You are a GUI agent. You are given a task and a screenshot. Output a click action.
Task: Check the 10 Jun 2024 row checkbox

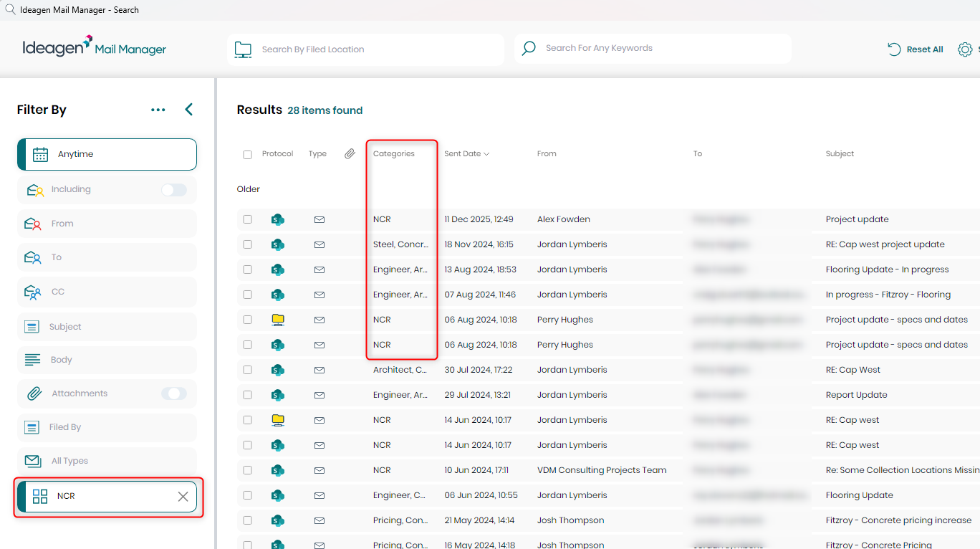point(247,470)
